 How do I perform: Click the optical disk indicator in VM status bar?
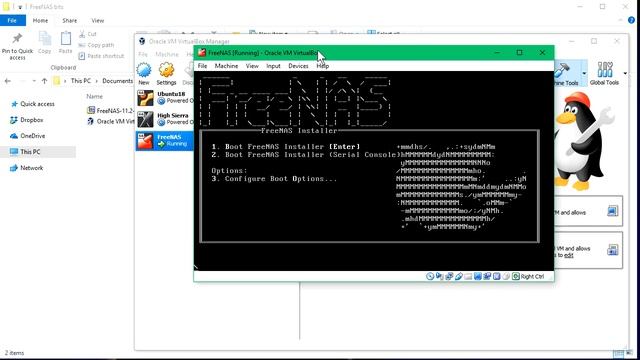430,276
